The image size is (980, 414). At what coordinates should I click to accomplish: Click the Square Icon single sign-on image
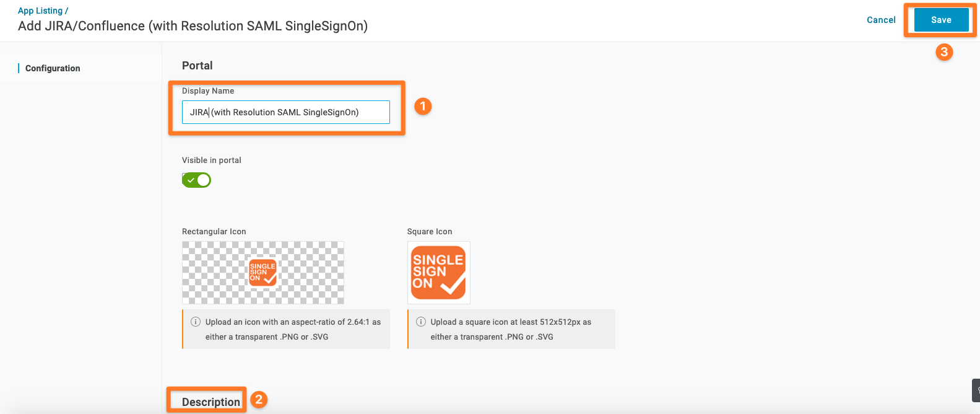point(439,273)
